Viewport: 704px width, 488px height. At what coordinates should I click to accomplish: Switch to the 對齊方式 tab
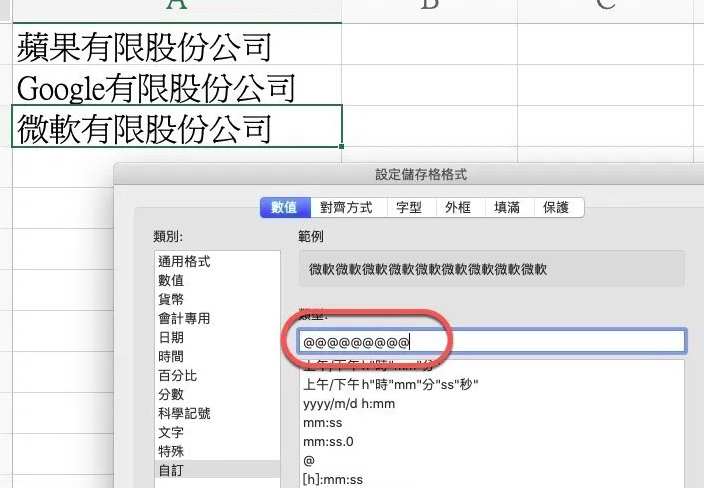pyautogui.click(x=347, y=207)
